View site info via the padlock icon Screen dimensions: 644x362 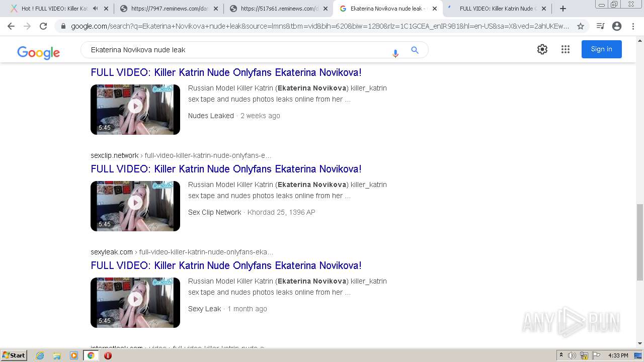[63, 26]
